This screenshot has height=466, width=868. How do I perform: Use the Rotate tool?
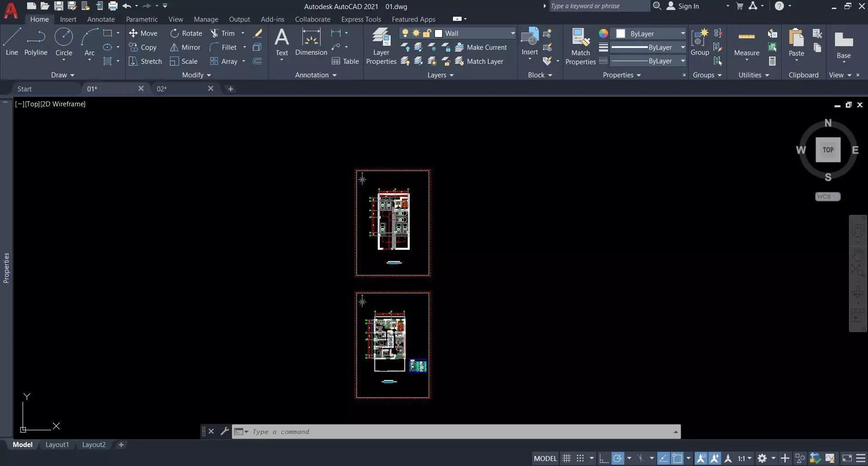pos(186,33)
